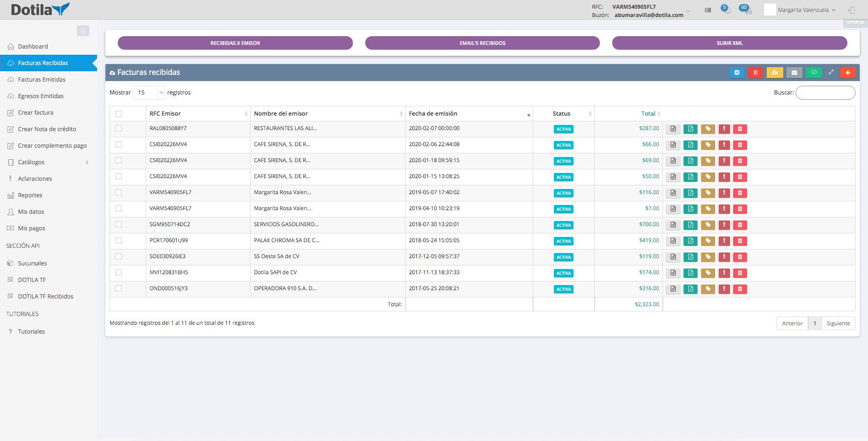Click in the Buscar search field
Screen dimensions: 868x441
pyautogui.click(x=826, y=92)
